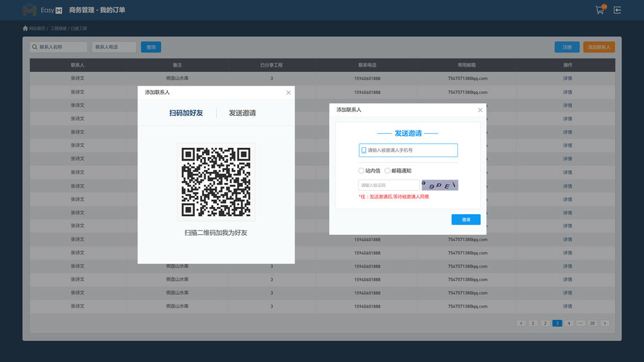Focus the 请输入验证码 input

point(389,185)
